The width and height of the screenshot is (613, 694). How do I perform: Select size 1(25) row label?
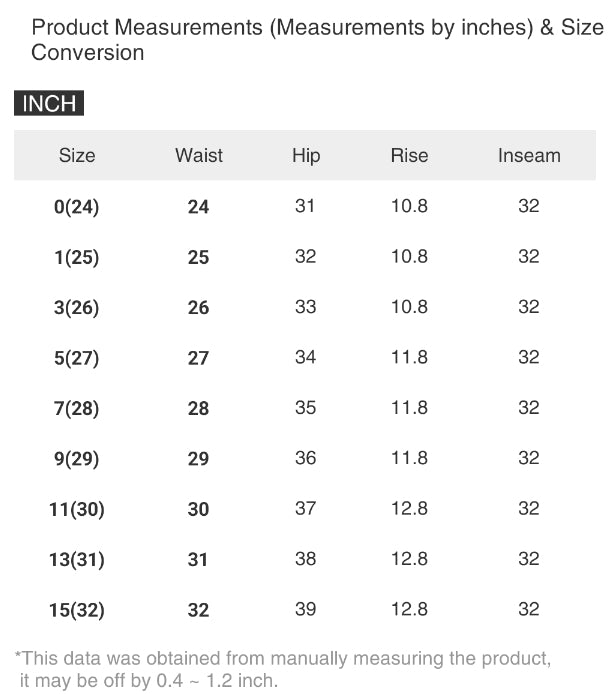[77, 258]
